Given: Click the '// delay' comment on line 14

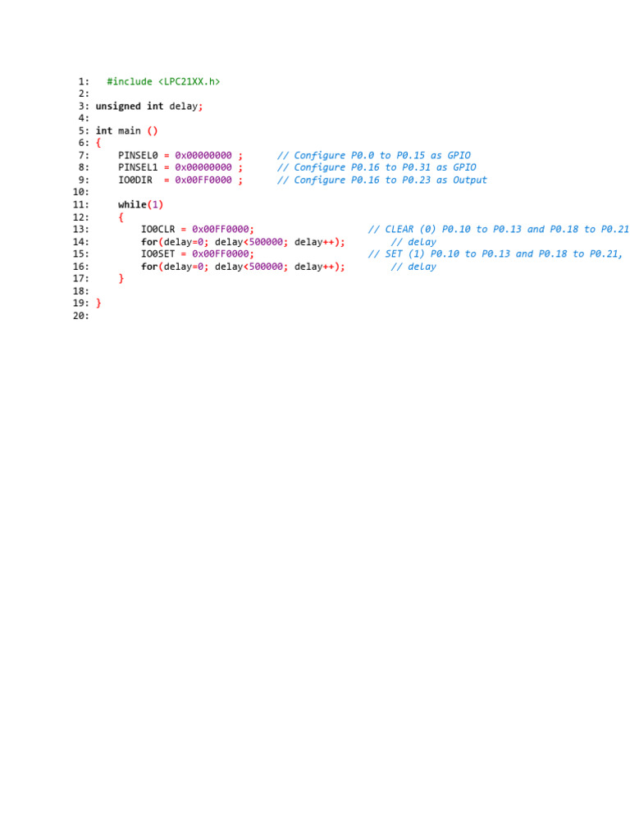Looking at the screenshot, I should [413, 242].
